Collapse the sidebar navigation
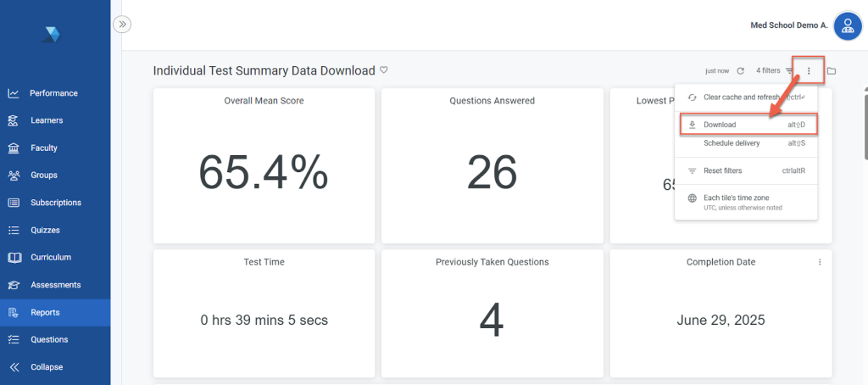Image resolution: width=868 pixels, height=385 pixels. (47, 367)
